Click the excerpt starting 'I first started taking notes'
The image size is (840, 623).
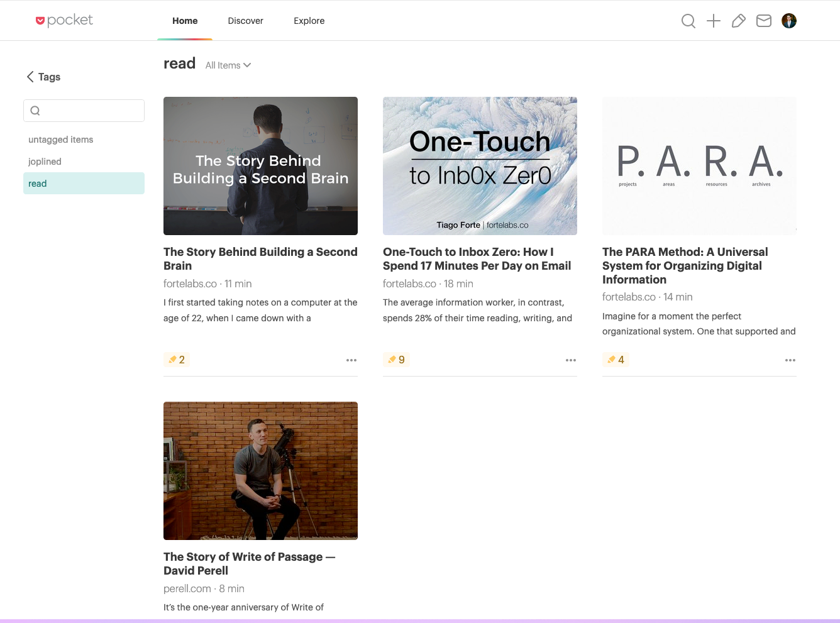(260, 311)
